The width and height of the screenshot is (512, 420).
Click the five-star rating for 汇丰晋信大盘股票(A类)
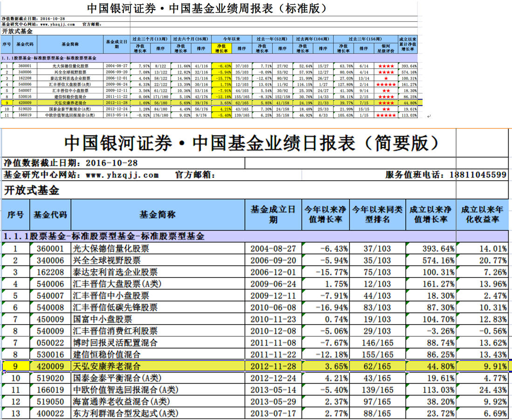coord(386,85)
